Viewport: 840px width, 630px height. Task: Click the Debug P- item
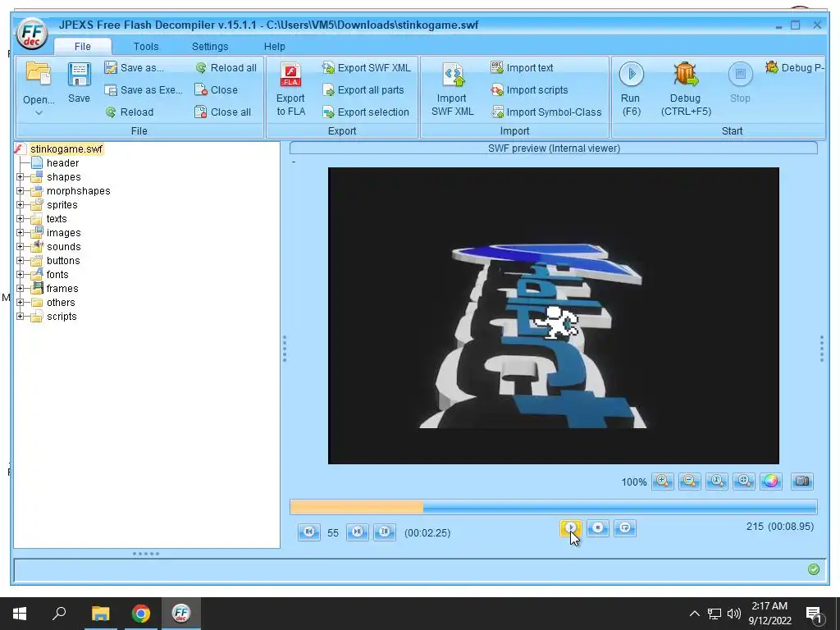click(x=794, y=67)
